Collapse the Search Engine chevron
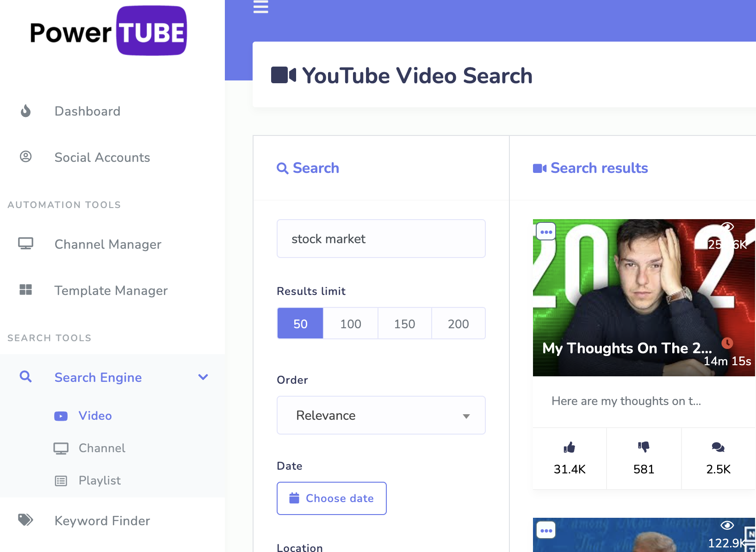756x552 pixels. (x=203, y=377)
